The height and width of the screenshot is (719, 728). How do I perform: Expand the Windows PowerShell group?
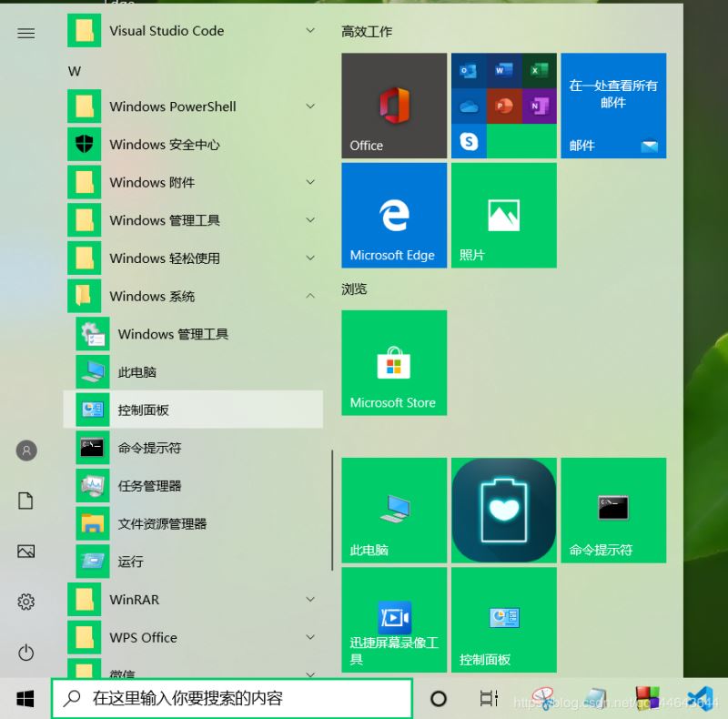(x=310, y=106)
